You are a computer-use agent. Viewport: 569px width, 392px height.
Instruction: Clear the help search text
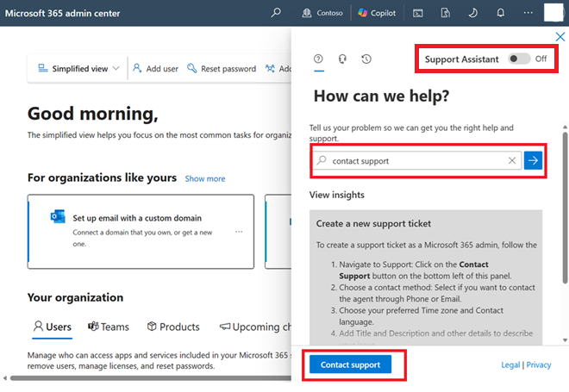(x=511, y=160)
